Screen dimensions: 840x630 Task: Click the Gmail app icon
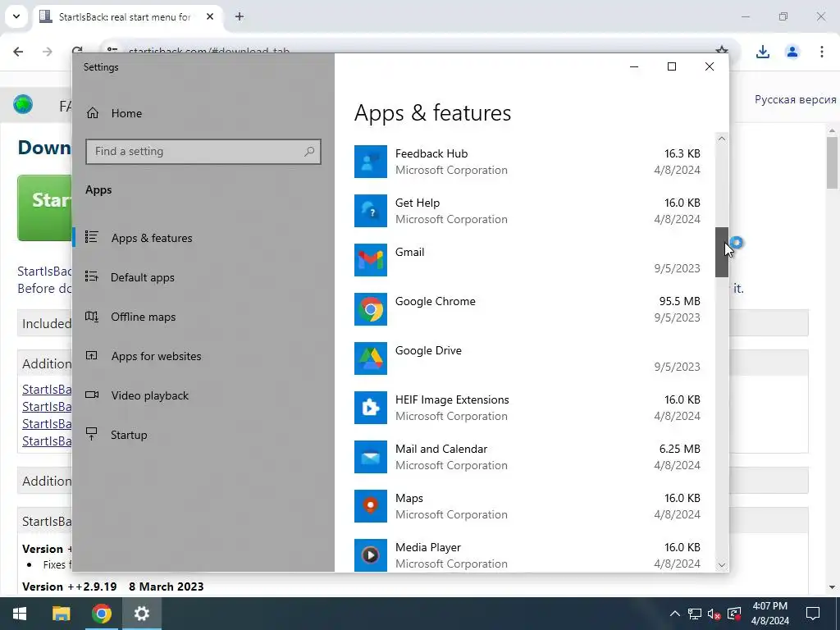click(x=370, y=260)
